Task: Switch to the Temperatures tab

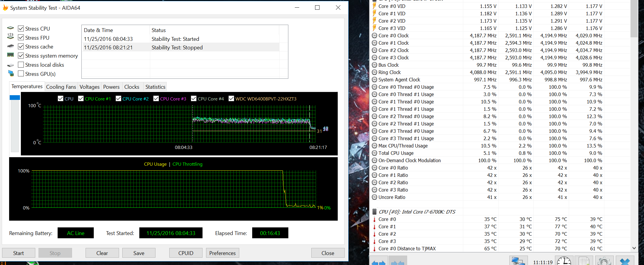Action: (x=27, y=86)
